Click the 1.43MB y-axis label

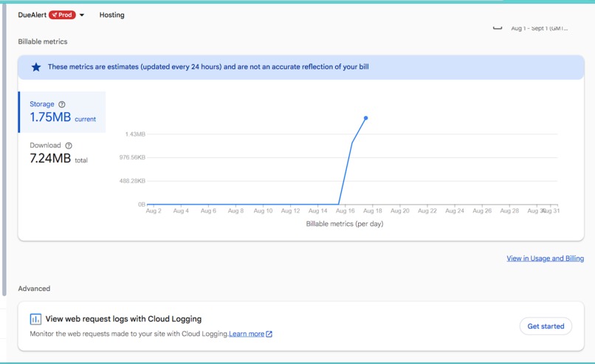(135, 134)
